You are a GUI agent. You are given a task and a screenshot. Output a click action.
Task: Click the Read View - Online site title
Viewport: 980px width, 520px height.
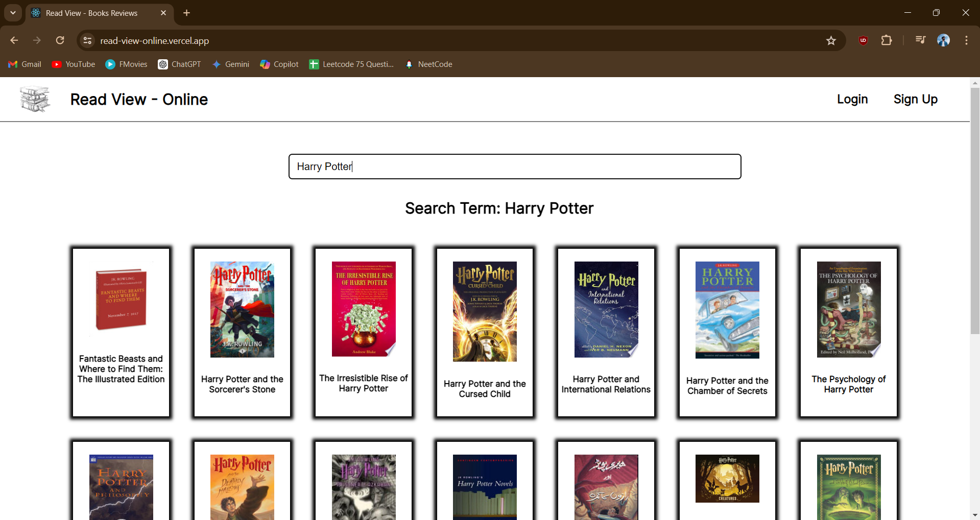(139, 99)
